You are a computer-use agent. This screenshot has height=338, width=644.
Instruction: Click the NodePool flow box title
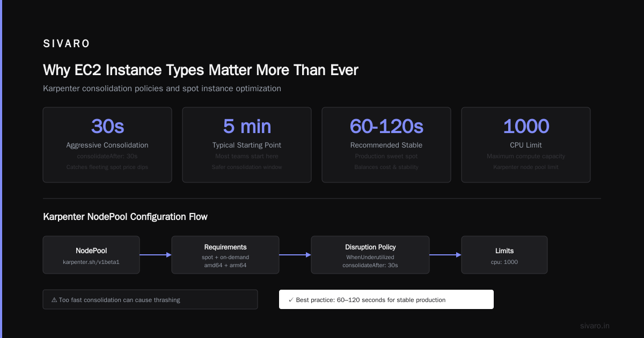[x=91, y=251]
